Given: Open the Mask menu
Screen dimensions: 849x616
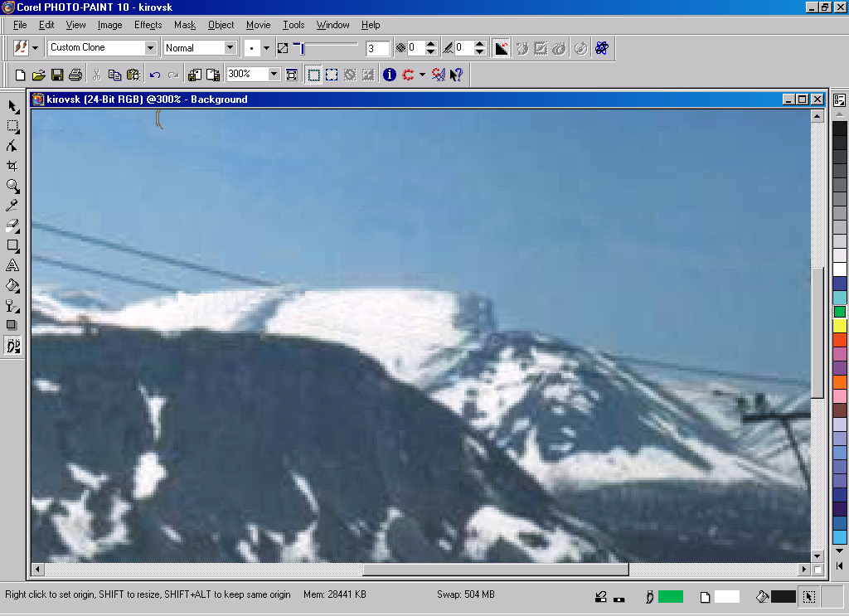Looking at the screenshot, I should click(x=185, y=25).
